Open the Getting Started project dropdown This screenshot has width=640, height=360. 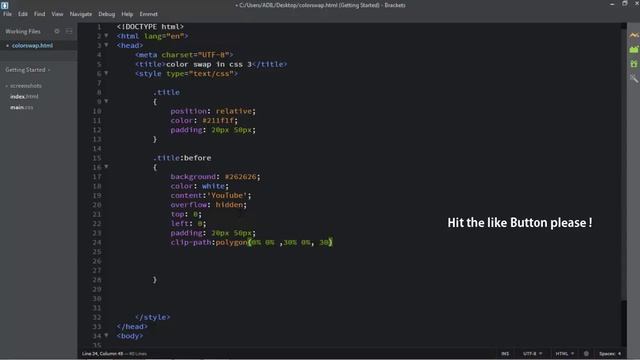(x=28, y=70)
